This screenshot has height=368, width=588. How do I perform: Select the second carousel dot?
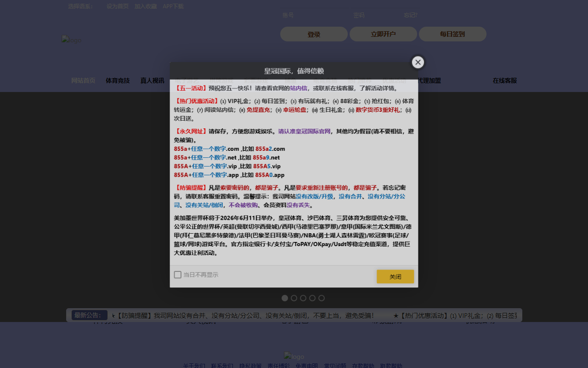point(294,298)
